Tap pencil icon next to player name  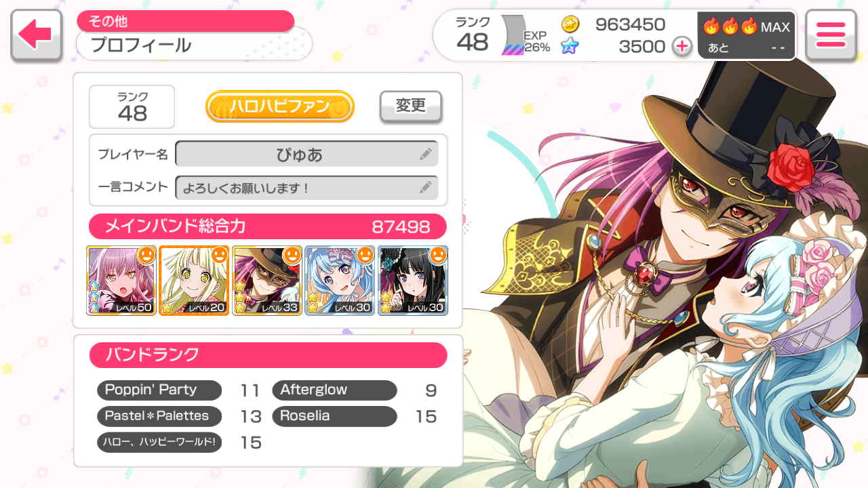tap(426, 154)
